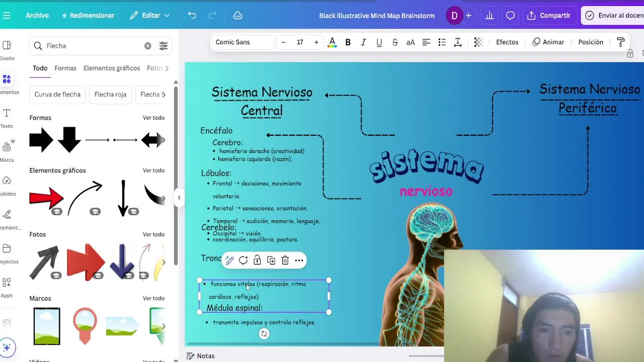Screen dimensions: 644x362
Task: Add collaborator with plus icon
Action: point(468,16)
